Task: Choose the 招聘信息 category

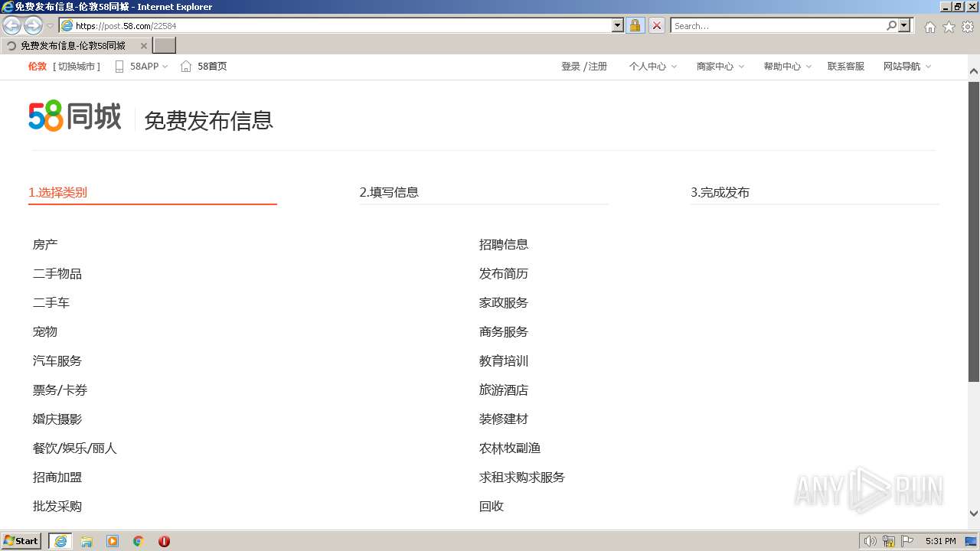Action: 504,245
